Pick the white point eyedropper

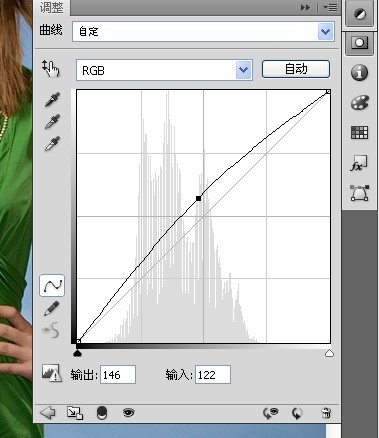click(x=52, y=143)
